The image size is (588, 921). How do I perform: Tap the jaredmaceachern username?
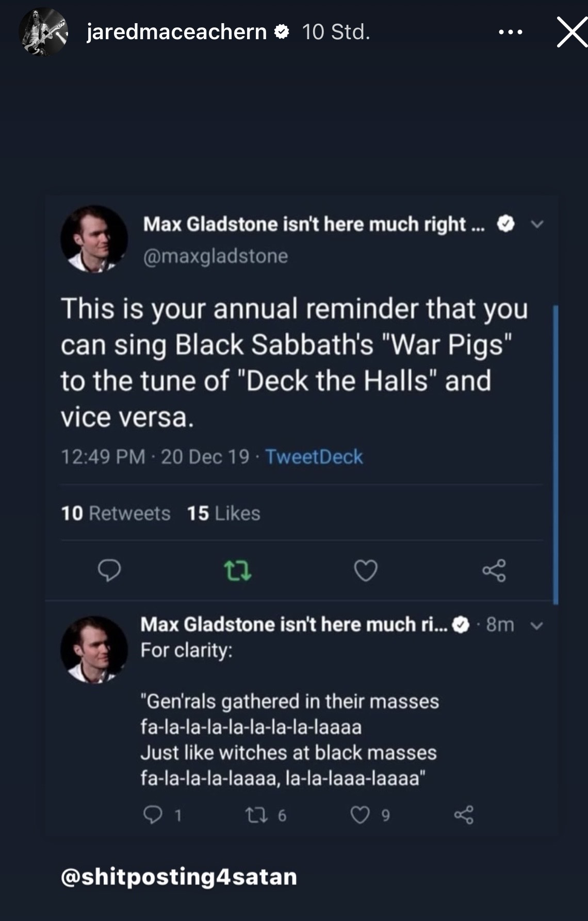pyautogui.click(x=176, y=32)
